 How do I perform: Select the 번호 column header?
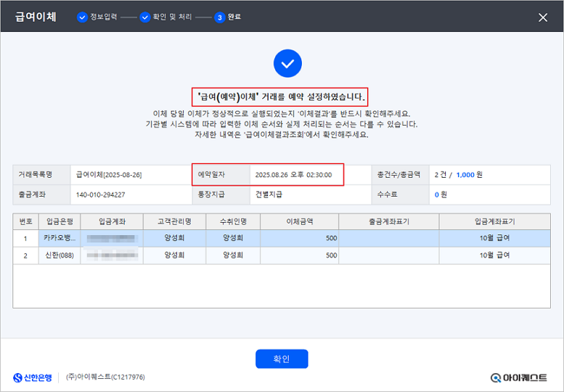tap(25, 221)
